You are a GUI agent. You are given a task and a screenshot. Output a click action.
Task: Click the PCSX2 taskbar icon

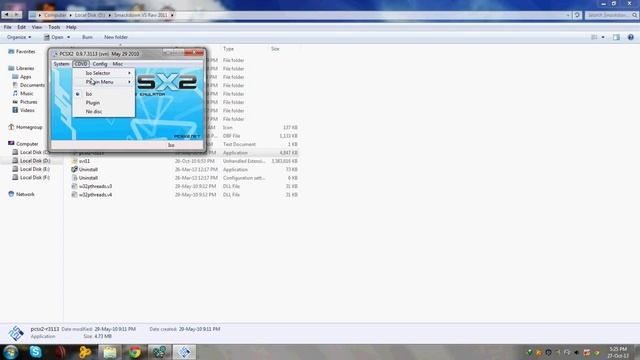pos(184,352)
